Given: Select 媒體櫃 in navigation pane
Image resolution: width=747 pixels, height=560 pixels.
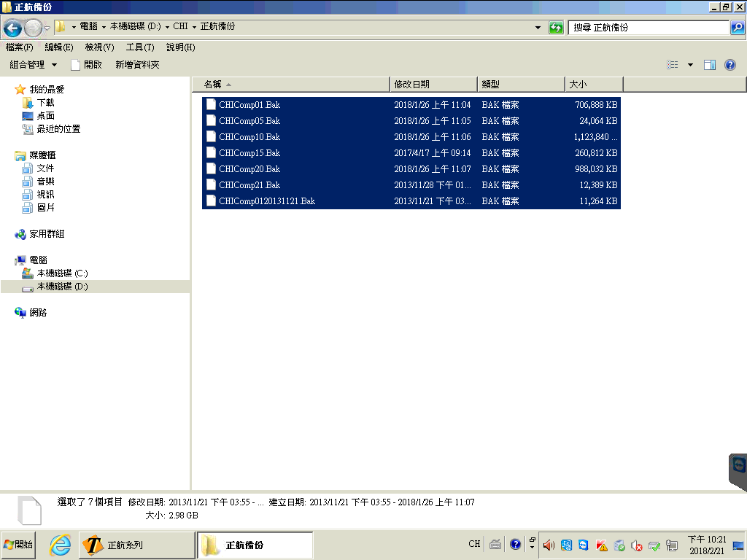Looking at the screenshot, I should (42, 155).
